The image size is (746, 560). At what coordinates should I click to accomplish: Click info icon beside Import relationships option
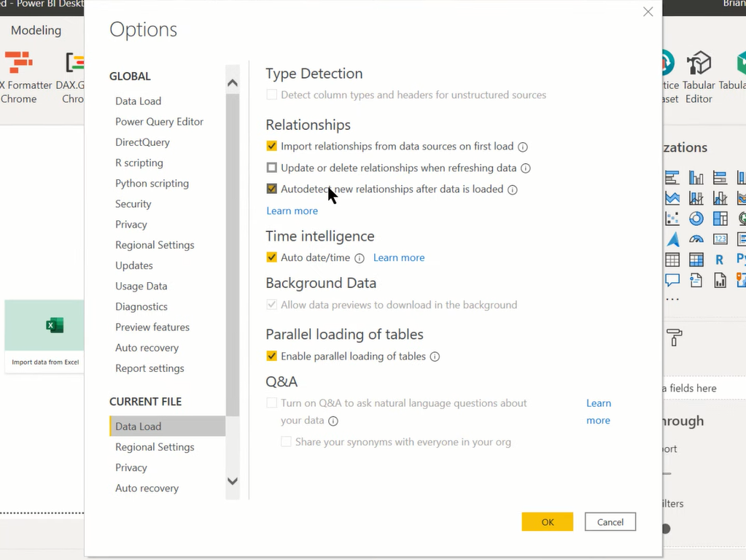[523, 147]
